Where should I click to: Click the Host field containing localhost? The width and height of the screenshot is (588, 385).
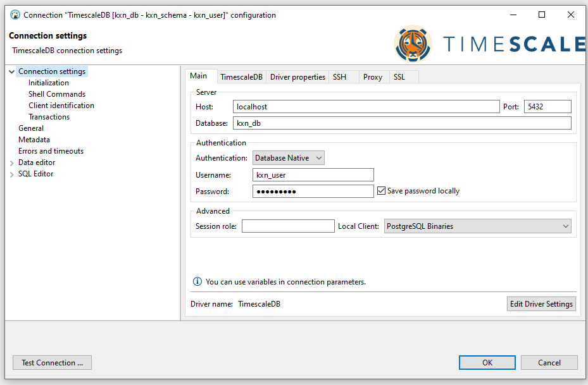[x=366, y=107]
